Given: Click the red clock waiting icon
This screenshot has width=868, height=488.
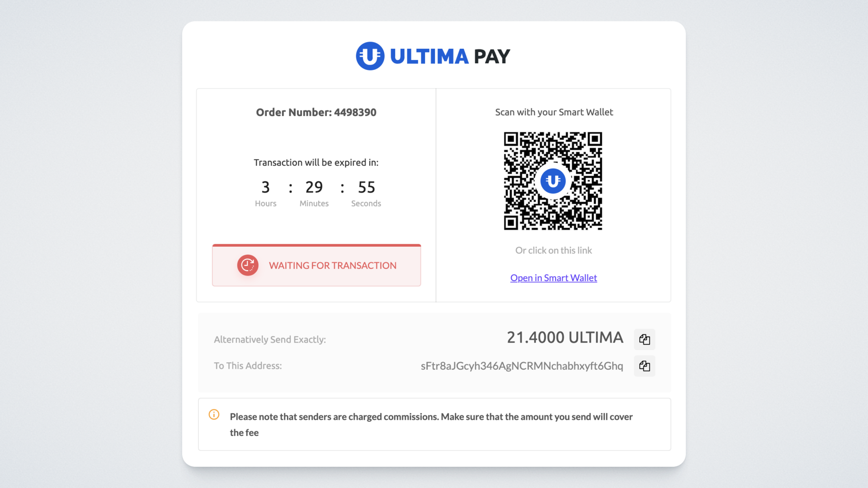Looking at the screenshot, I should [x=248, y=265].
